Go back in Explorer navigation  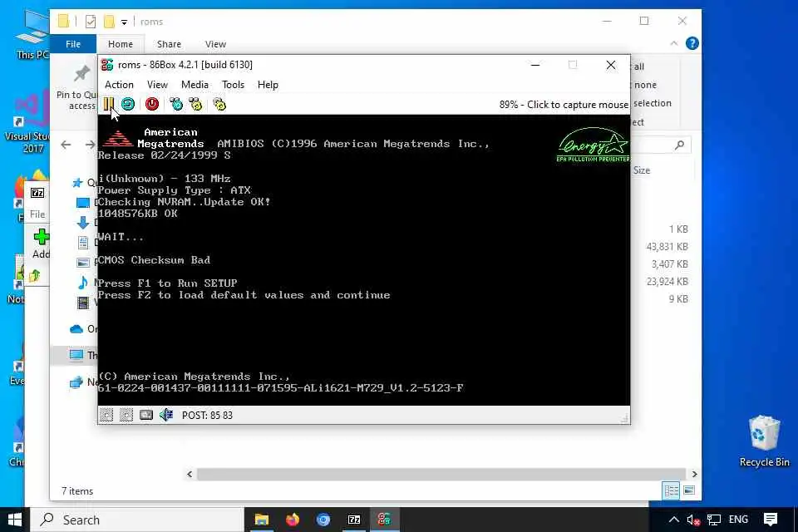66,145
